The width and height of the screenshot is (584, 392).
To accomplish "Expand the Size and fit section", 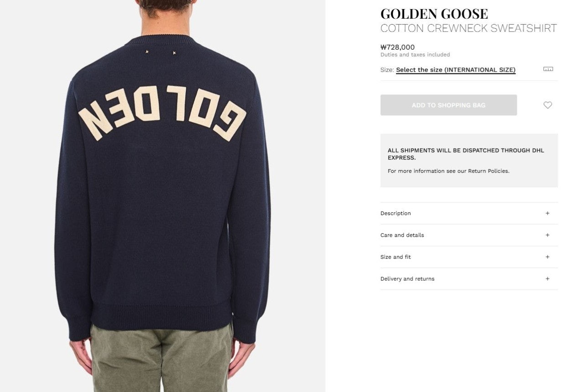I will [x=469, y=257].
